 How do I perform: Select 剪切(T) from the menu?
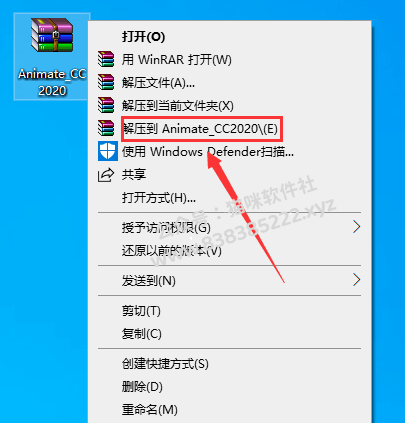pos(141,311)
